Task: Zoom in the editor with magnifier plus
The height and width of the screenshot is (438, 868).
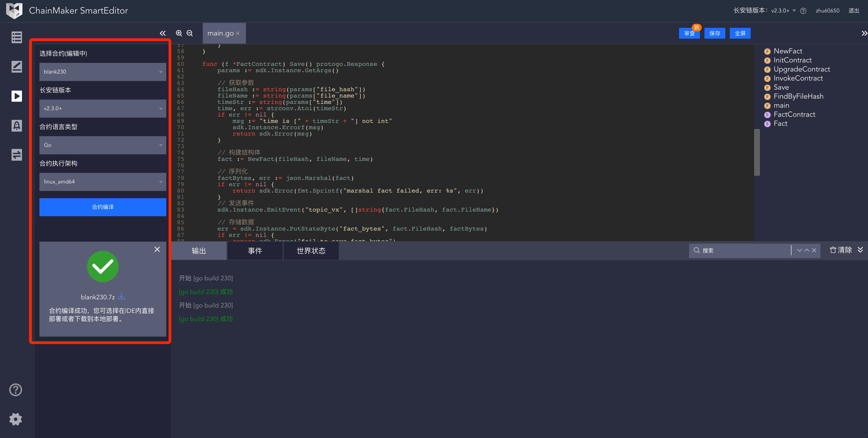Action: [x=179, y=33]
